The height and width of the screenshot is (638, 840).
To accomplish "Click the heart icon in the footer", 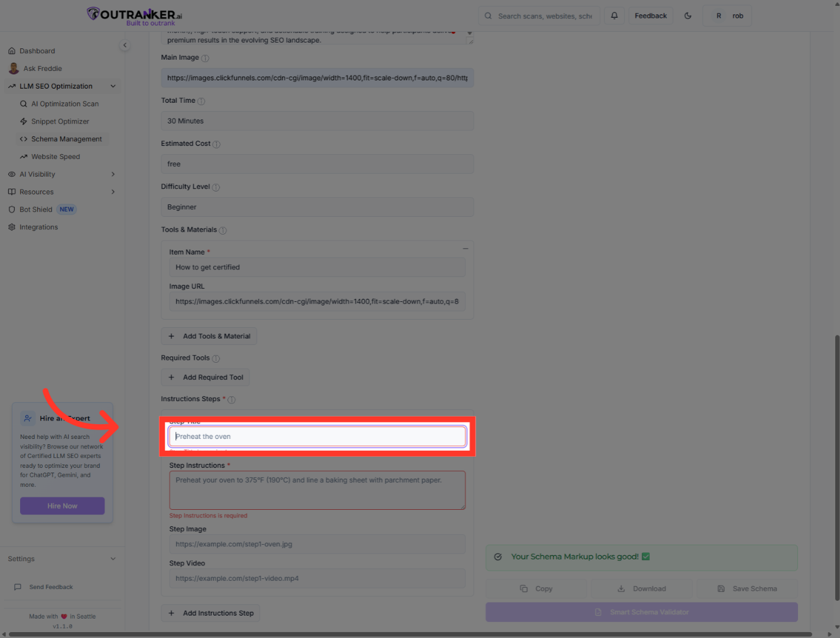I will pyautogui.click(x=64, y=616).
